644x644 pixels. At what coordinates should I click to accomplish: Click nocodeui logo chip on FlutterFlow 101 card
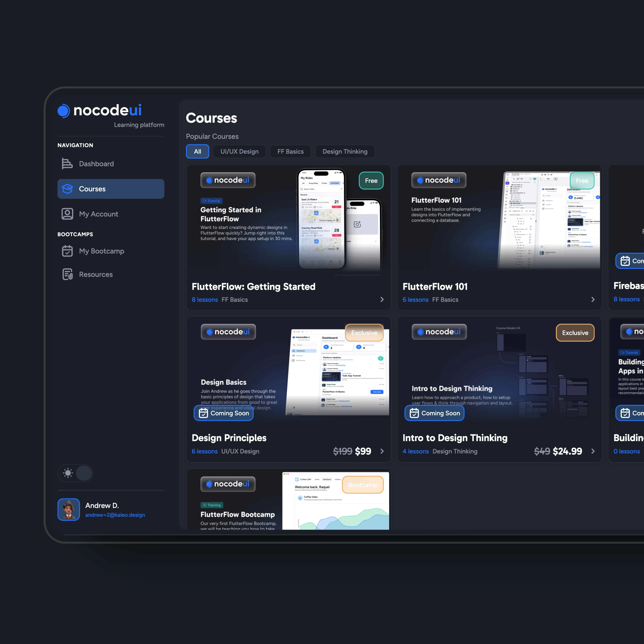pyautogui.click(x=439, y=180)
